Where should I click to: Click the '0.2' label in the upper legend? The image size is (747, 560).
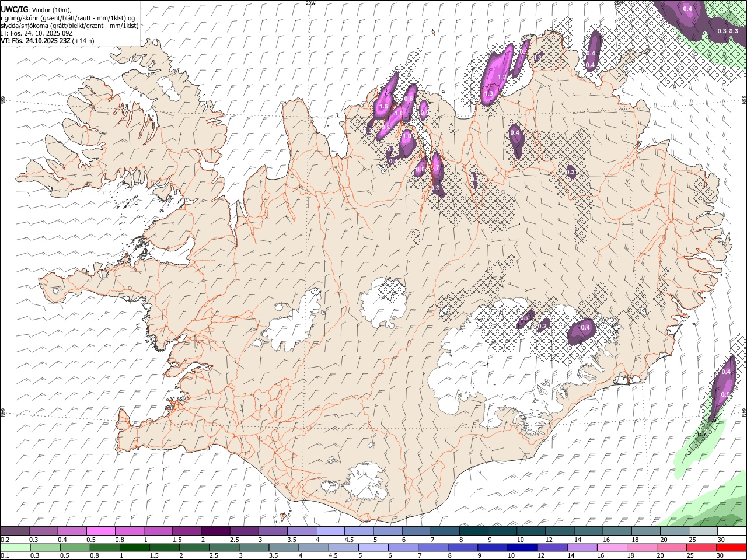coord(5,540)
